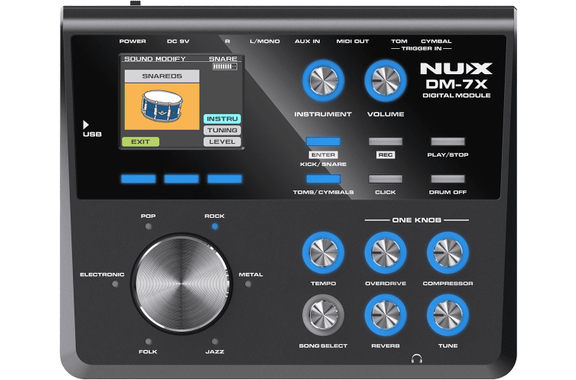The height and width of the screenshot is (380, 576).
Task: Toggle the CLICK metronome button
Action: pyautogui.click(x=385, y=179)
